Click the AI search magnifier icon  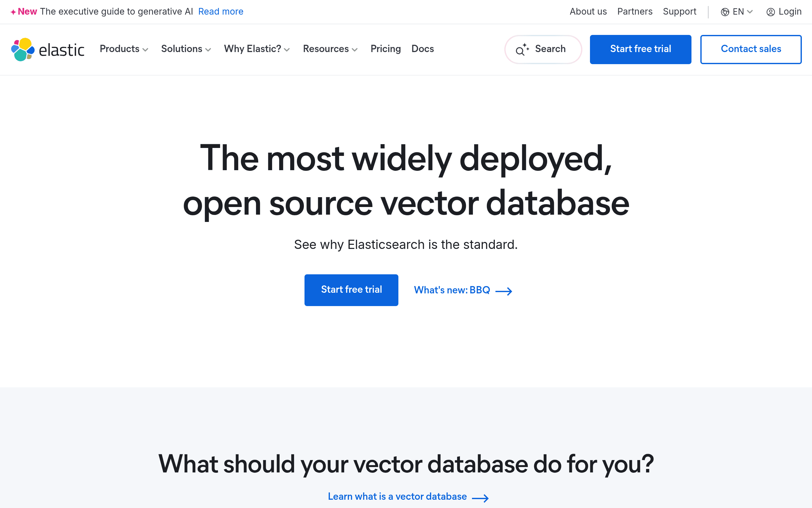click(522, 50)
